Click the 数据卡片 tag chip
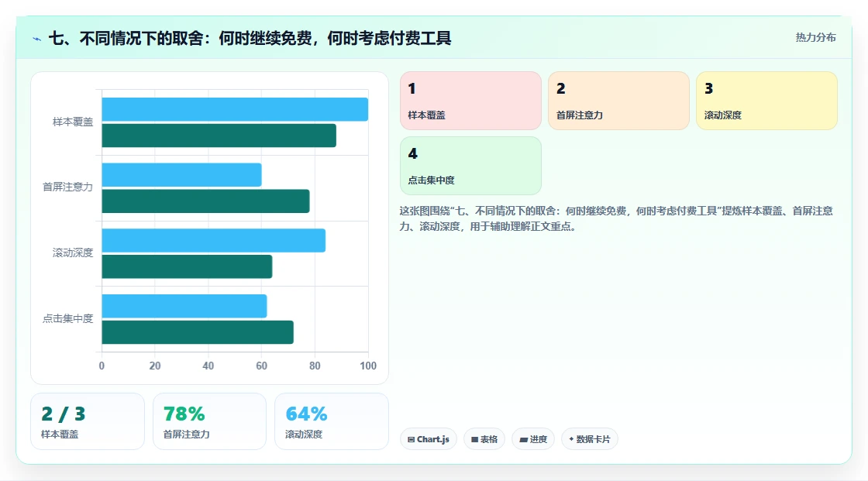868x481 pixels. pyautogui.click(x=590, y=439)
